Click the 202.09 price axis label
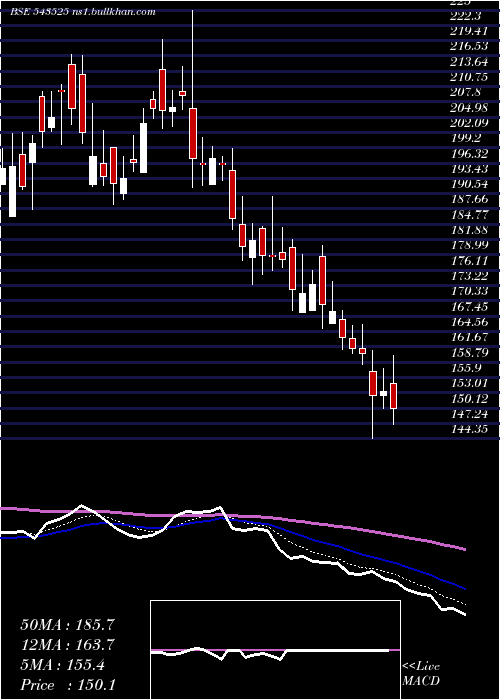Viewport: 500px width, 700px height. point(468,122)
